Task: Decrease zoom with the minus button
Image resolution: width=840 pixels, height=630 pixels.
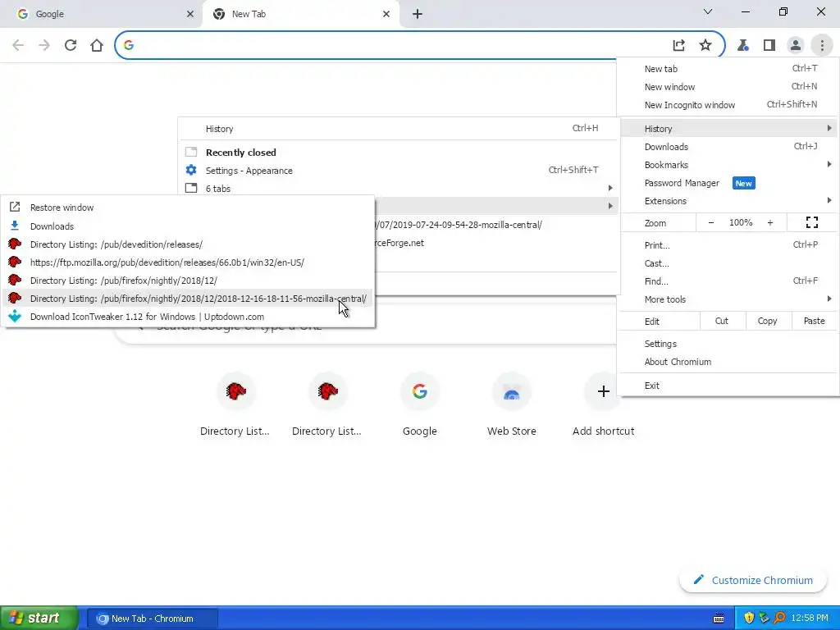Action: click(711, 222)
